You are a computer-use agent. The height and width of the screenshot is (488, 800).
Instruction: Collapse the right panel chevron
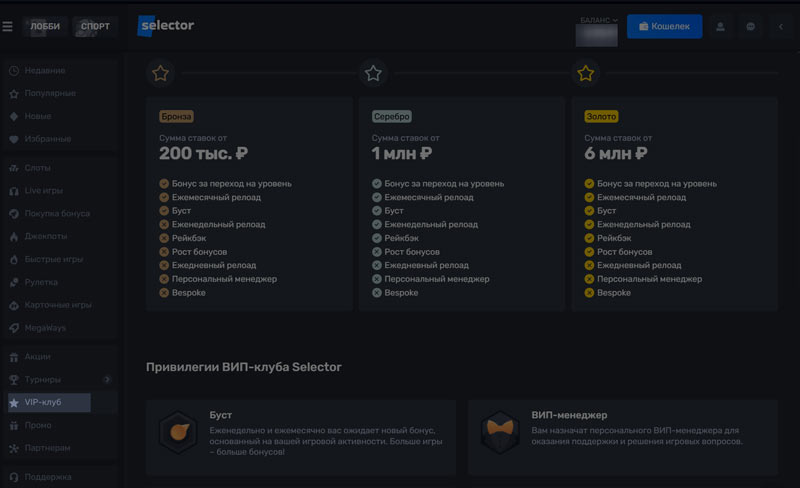781,27
